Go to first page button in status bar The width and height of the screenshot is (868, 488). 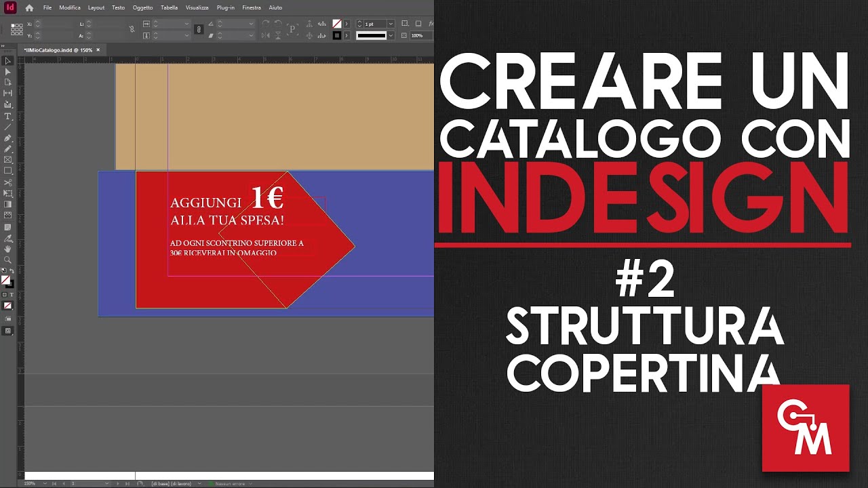[x=54, y=483]
